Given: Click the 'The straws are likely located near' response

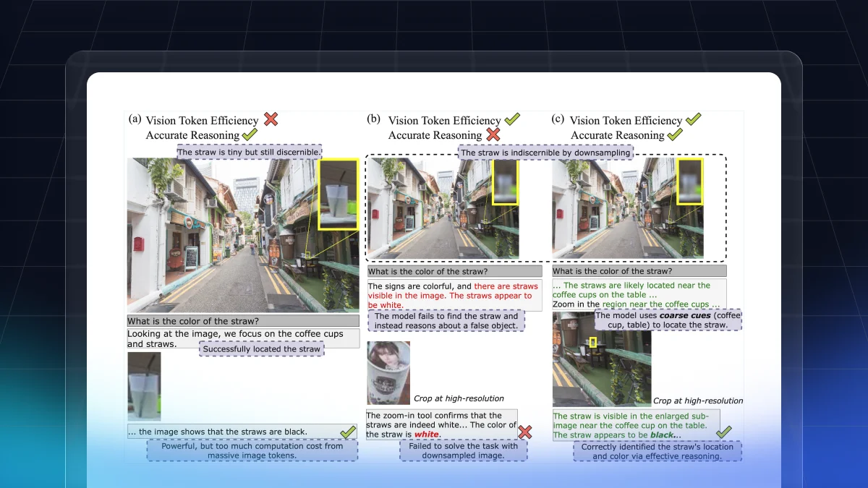Looking at the screenshot, I should click(639, 295).
